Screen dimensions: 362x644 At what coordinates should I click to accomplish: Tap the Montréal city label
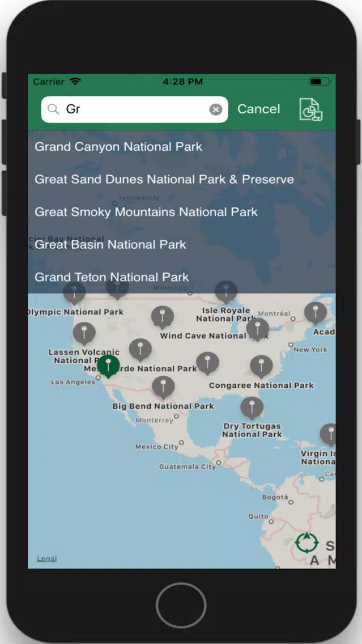274,313
